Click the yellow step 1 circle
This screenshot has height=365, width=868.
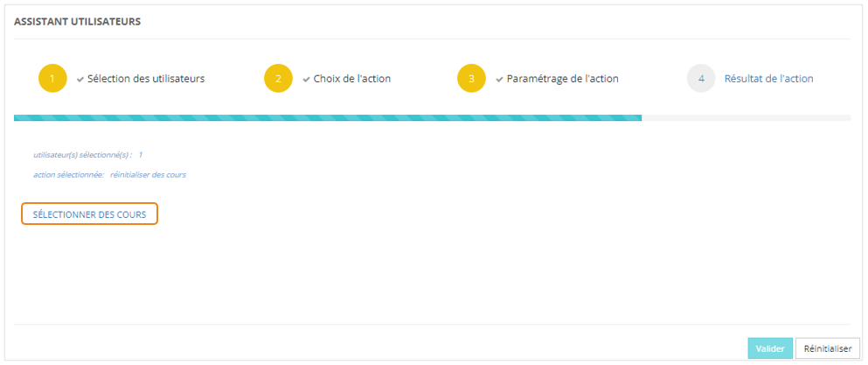pos(52,79)
